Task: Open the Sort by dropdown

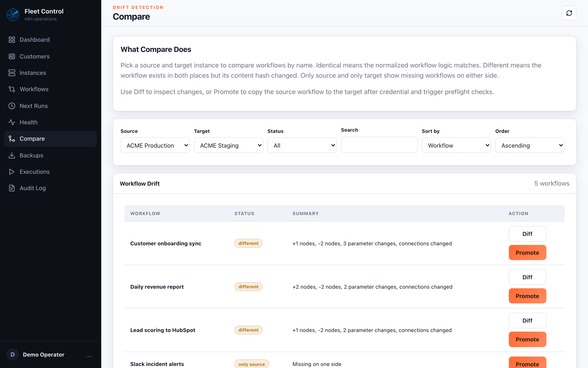Action: coord(456,145)
